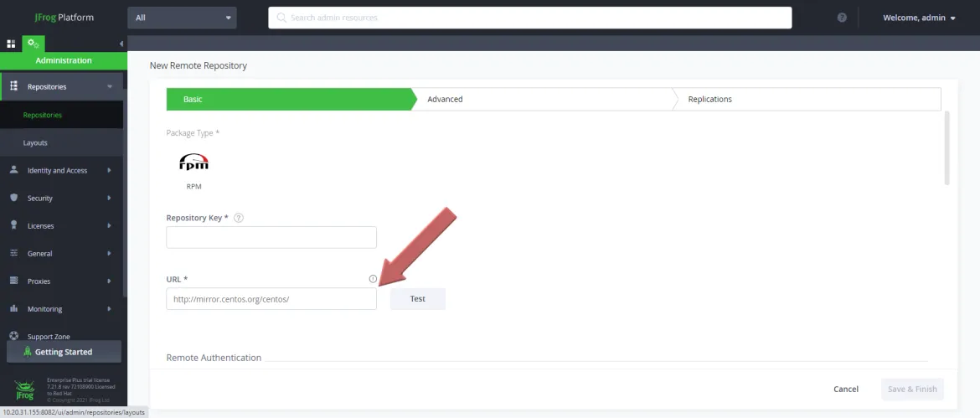
Task: Click the form's vertical scrollbar
Action: 946,148
